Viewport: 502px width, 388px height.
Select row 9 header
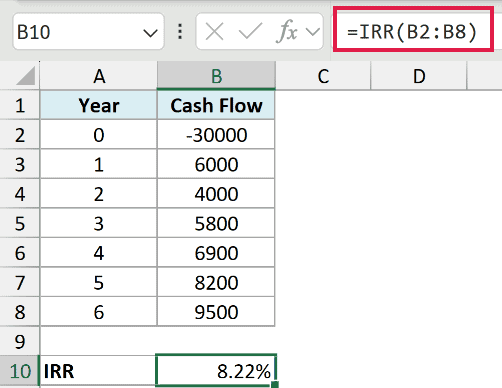(x=20, y=341)
